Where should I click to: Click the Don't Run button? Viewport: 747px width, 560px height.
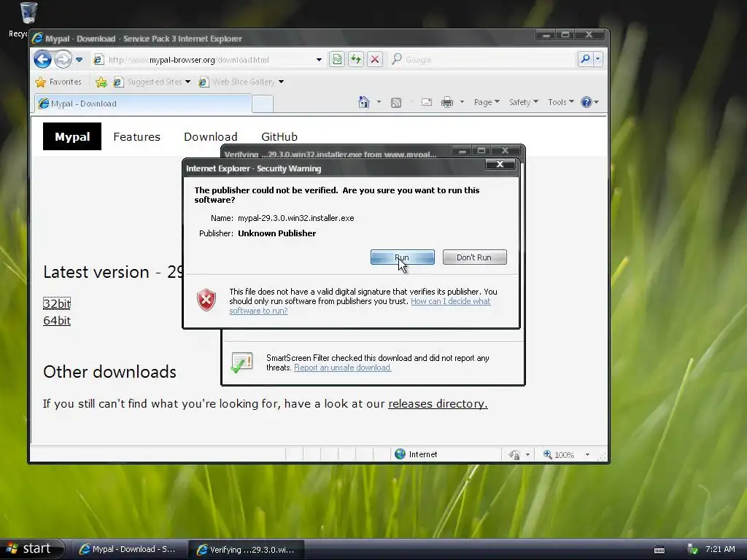pyautogui.click(x=474, y=257)
